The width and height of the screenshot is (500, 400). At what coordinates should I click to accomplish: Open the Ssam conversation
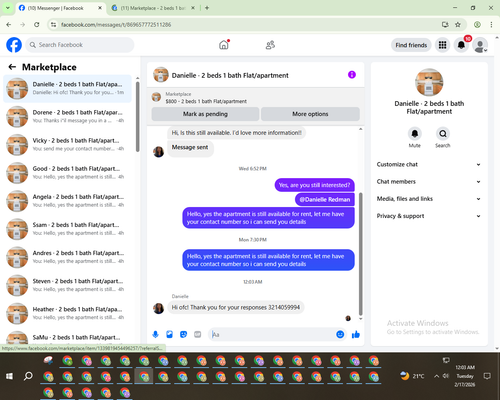(67, 229)
